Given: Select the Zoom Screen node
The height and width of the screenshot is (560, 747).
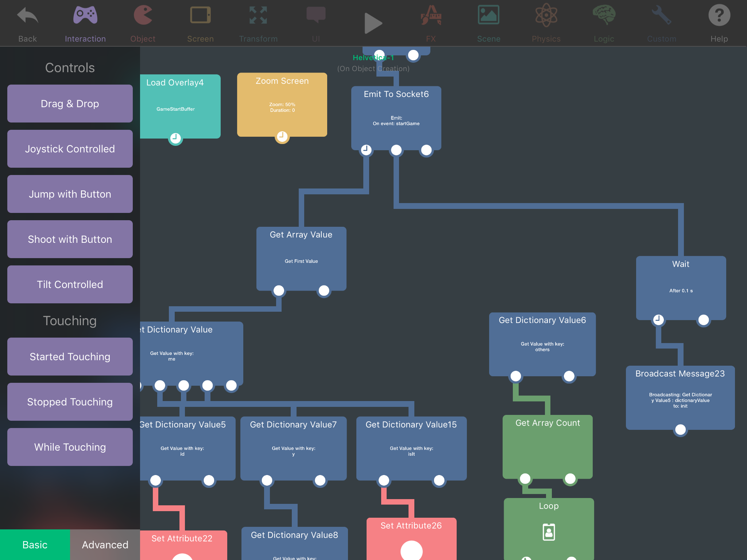Looking at the screenshot, I should (x=282, y=105).
